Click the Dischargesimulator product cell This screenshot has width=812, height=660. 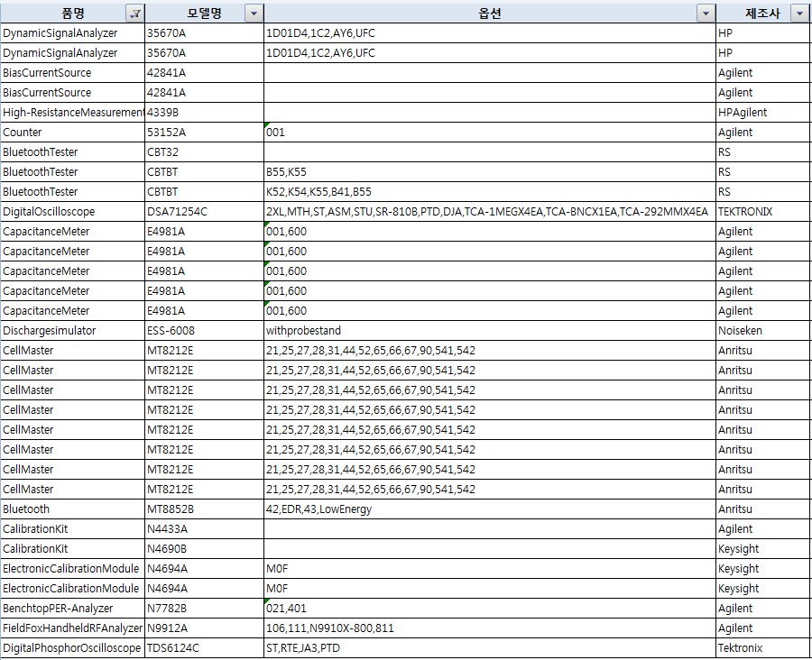(72, 331)
